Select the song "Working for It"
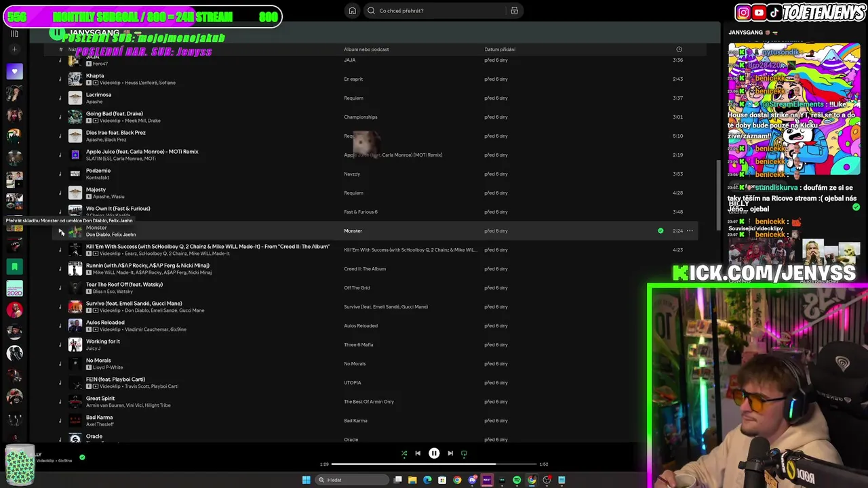Image resolution: width=868 pixels, height=488 pixels. (103, 342)
